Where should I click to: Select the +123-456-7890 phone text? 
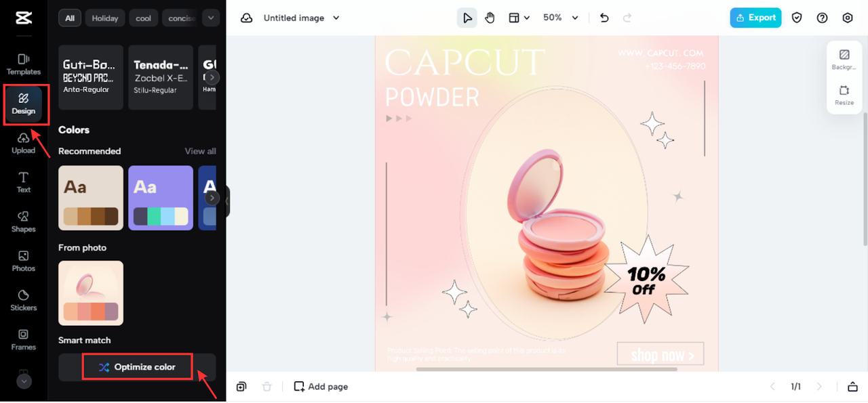tap(675, 66)
